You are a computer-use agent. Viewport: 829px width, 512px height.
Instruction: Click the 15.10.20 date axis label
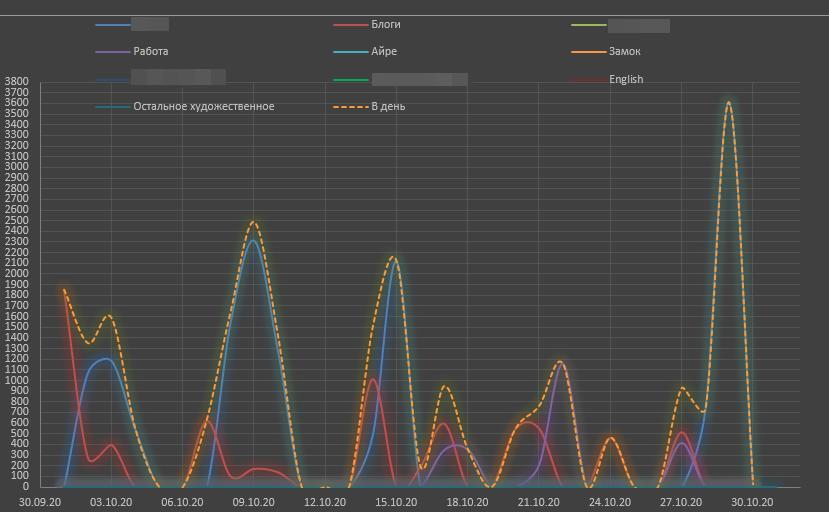tap(396, 502)
